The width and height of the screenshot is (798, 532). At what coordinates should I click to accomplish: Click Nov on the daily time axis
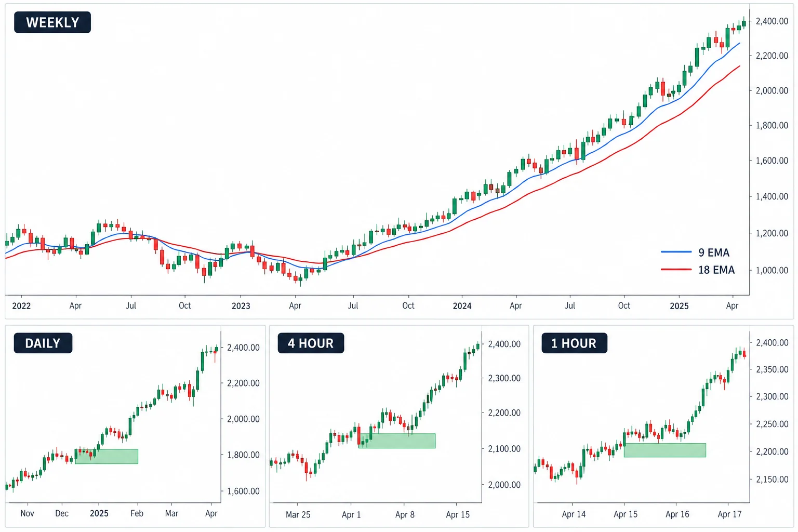27,513
